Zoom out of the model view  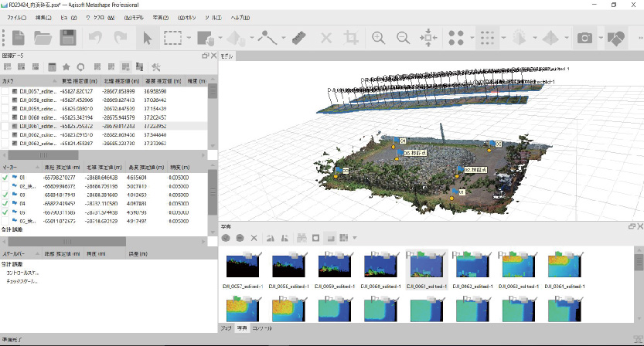pos(404,38)
